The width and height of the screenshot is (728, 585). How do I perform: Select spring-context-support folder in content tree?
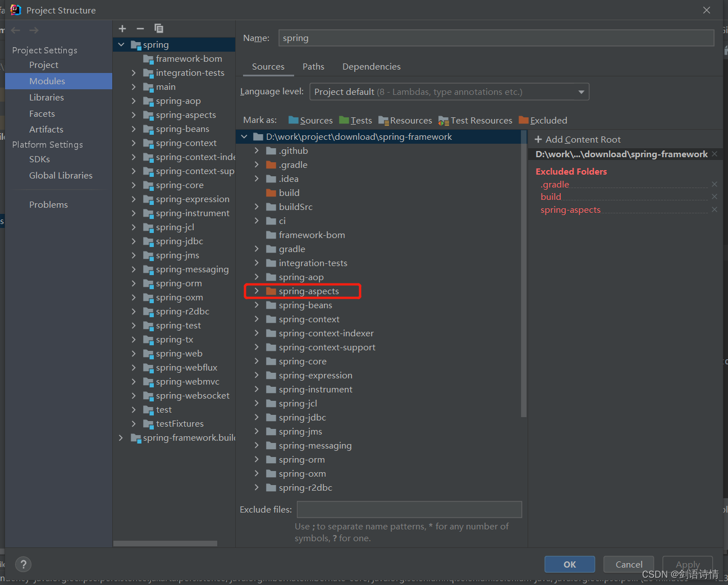point(327,348)
